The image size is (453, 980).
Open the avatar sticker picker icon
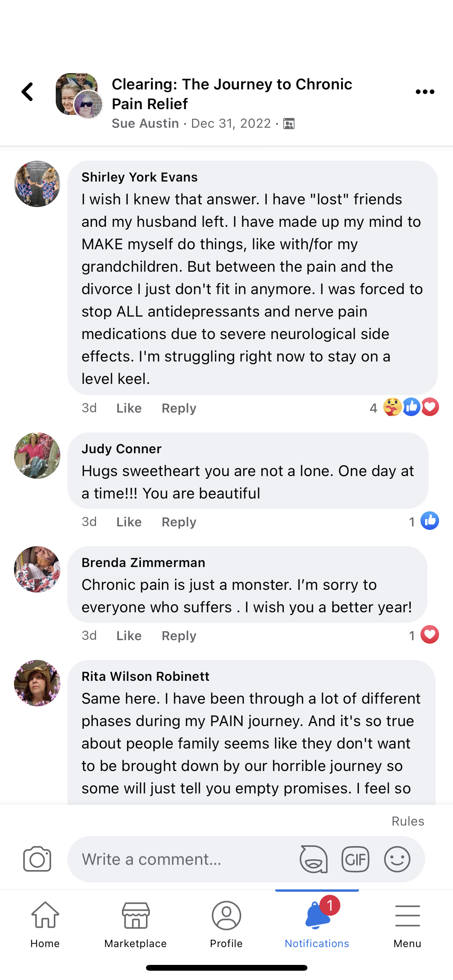click(x=314, y=859)
